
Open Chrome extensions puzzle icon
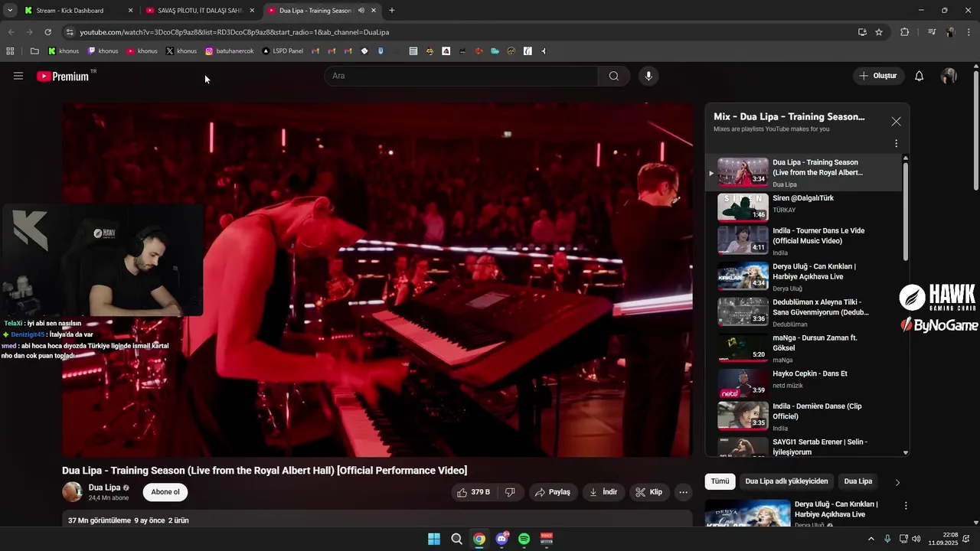pyautogui.click(x=904, y=32)
